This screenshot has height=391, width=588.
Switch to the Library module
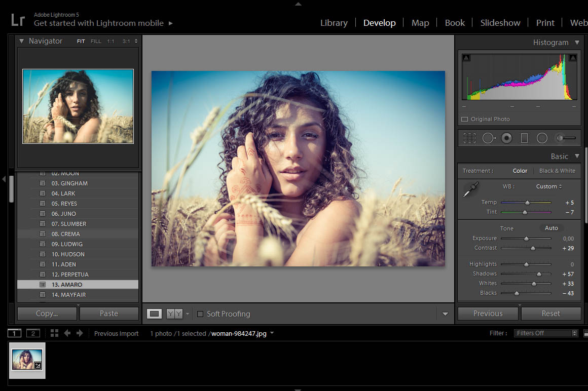click(x=334, y=23)
